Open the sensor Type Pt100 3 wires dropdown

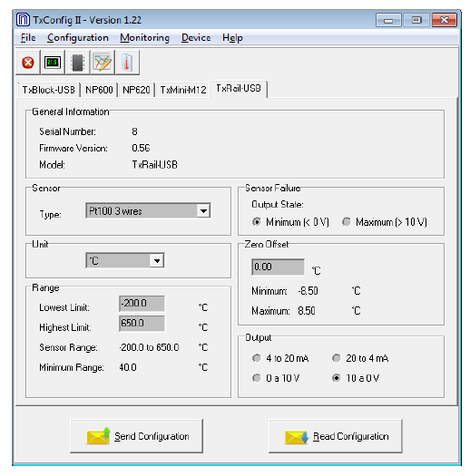[x=148, y=210]
